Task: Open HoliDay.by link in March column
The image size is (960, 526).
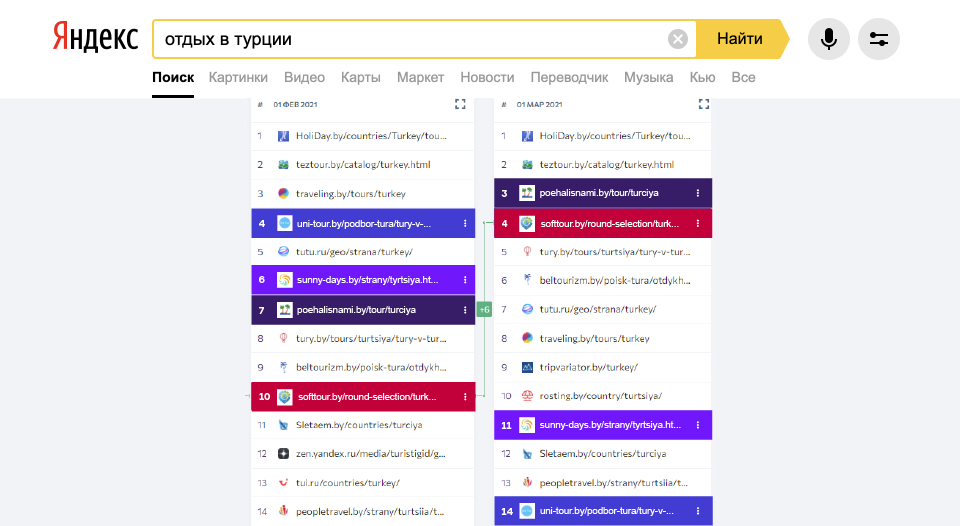Action: [x=615, y=136]
